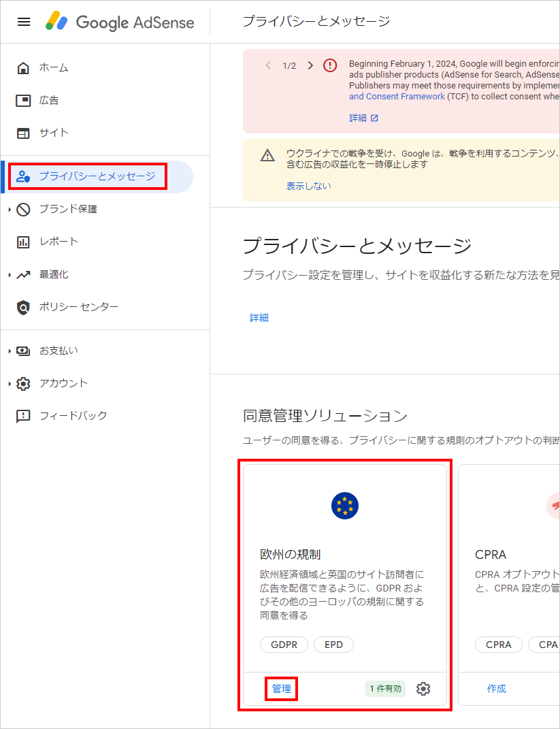
Task: Click the CPRA card title
Action: [x=491, y=555]
